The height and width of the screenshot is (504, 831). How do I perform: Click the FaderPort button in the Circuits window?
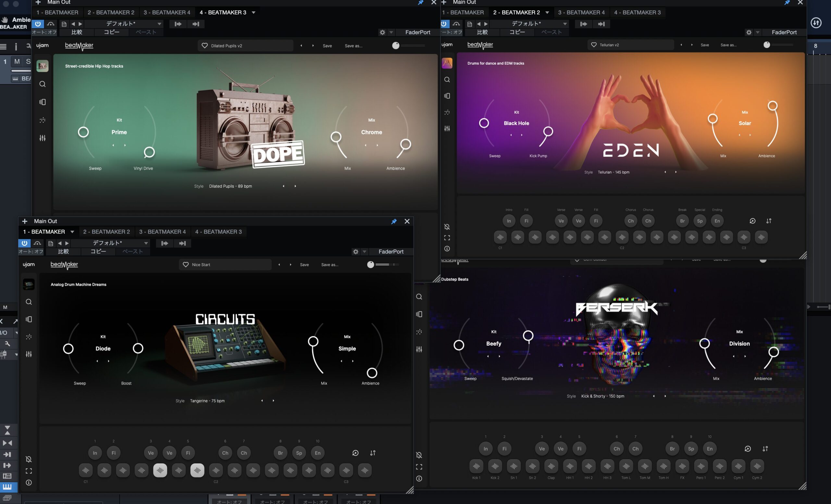click(391, 252)
